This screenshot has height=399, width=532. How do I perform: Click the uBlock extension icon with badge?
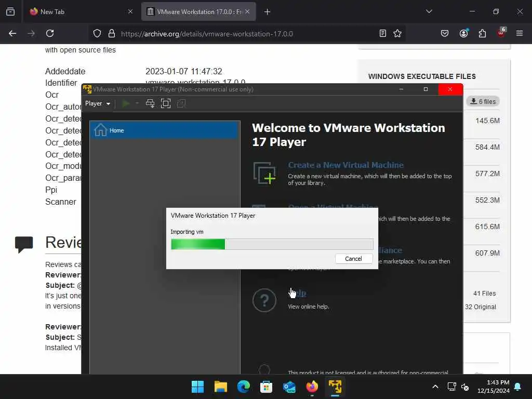[x=501, y=33]
